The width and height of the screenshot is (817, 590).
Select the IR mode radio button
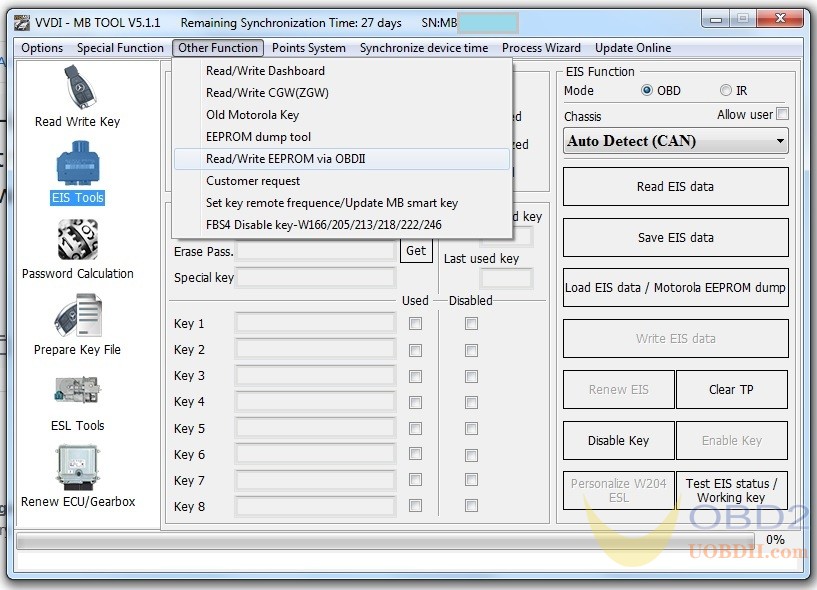click(x=726, y=91)
